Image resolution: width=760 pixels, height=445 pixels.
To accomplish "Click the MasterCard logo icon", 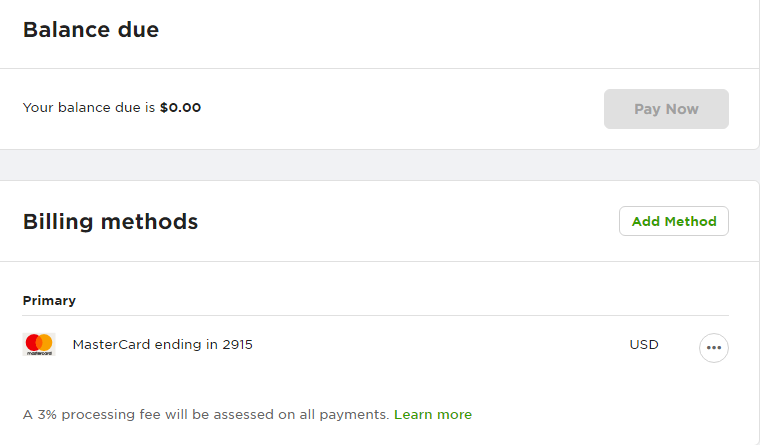I will click(x=39, y=345).
